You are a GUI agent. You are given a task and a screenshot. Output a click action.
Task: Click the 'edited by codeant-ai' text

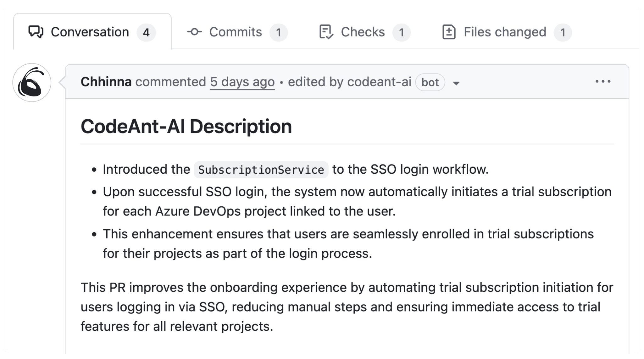[349, 82]
